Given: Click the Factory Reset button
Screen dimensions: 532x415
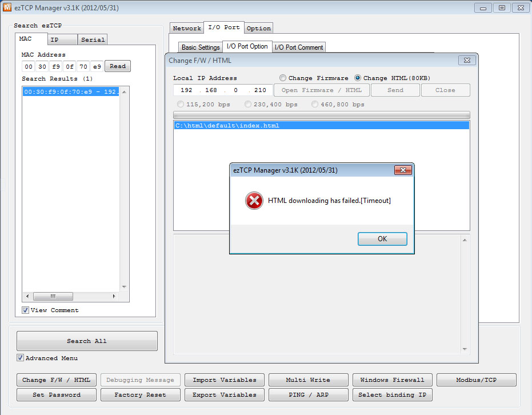Looking at the screenshot, I should (140, 395).
